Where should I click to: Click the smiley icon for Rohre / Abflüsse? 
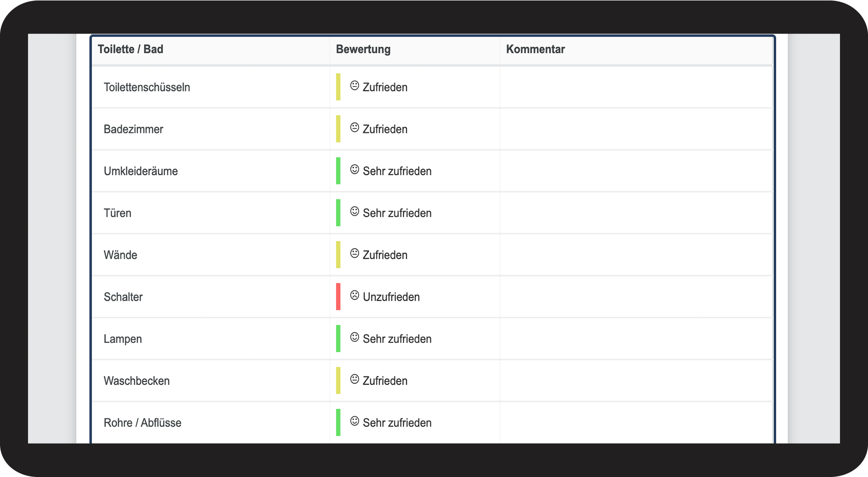355,421
